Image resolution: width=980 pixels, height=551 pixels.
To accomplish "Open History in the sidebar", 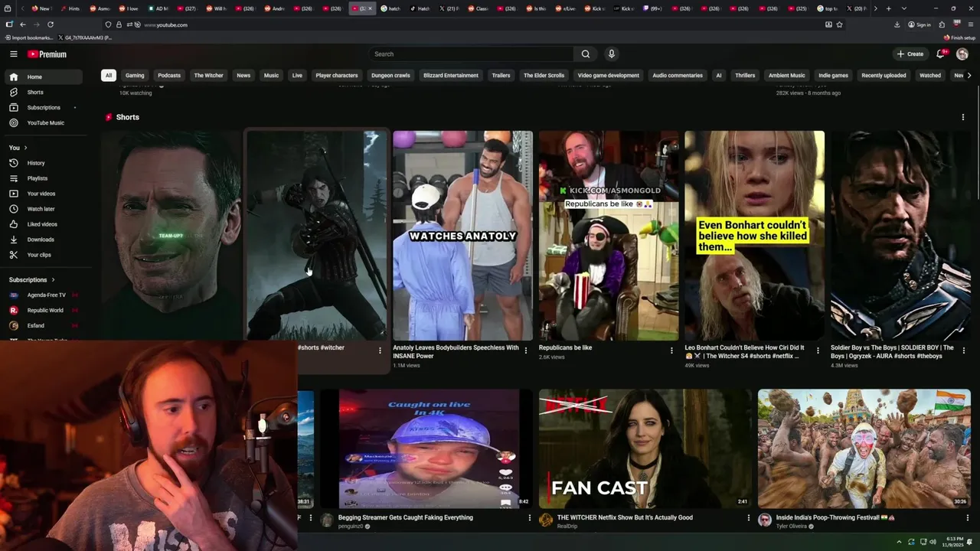I will coord(43,163).
